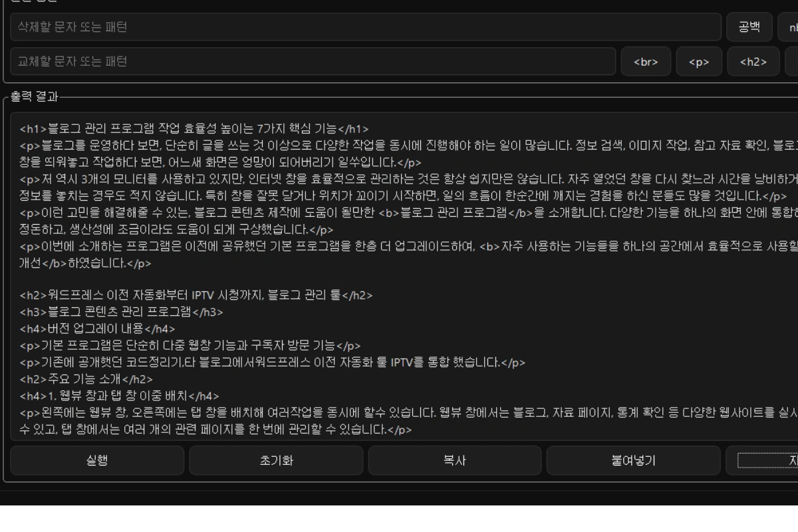Click the partially visible nb preset button
Image resolution: width=798 pixels, height=532 pixels.
pos(788,27)
